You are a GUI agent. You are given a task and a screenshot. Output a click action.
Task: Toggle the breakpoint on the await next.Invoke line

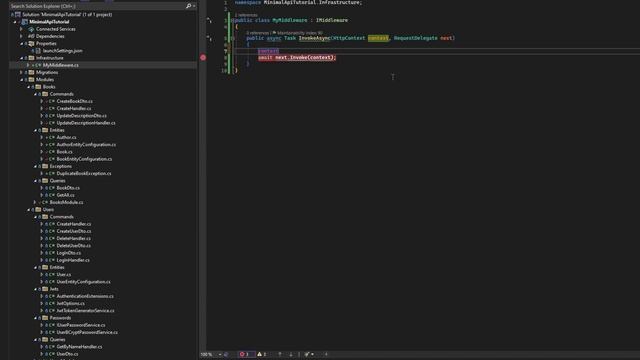203,58
